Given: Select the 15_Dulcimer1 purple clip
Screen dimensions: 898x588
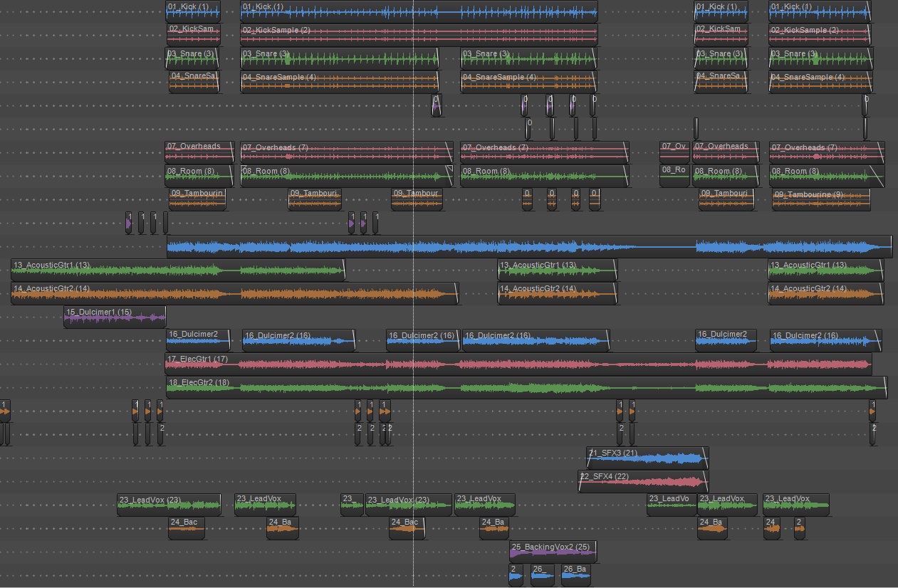Looking at the screenshot, I should 114,317.
